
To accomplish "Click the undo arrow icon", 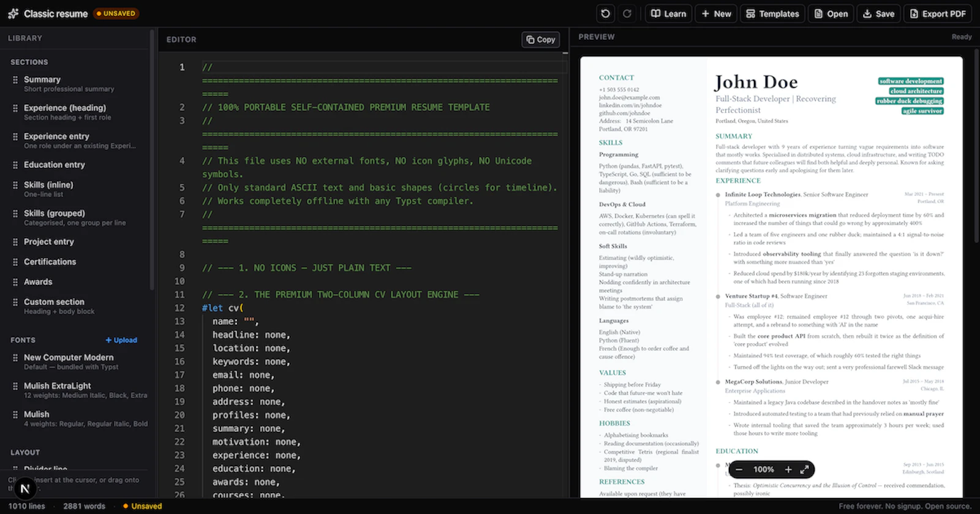I will 606,13.
